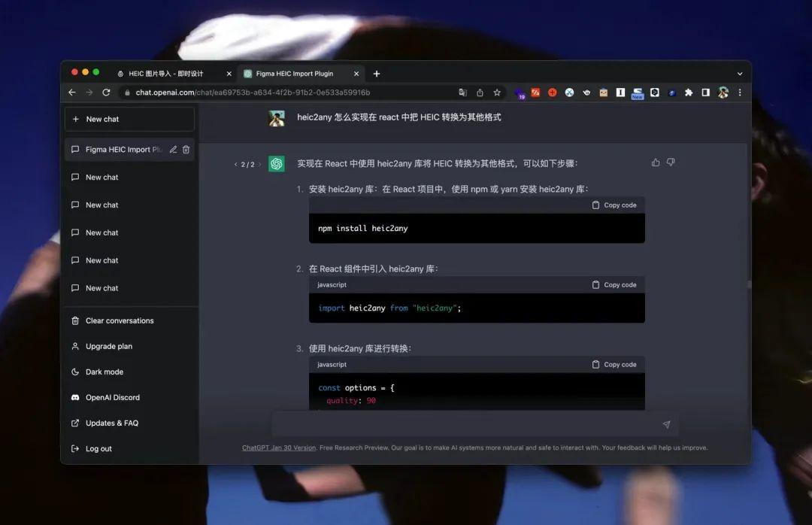Go back using browser back arrow
812x525 pixels.
[72, 93]
